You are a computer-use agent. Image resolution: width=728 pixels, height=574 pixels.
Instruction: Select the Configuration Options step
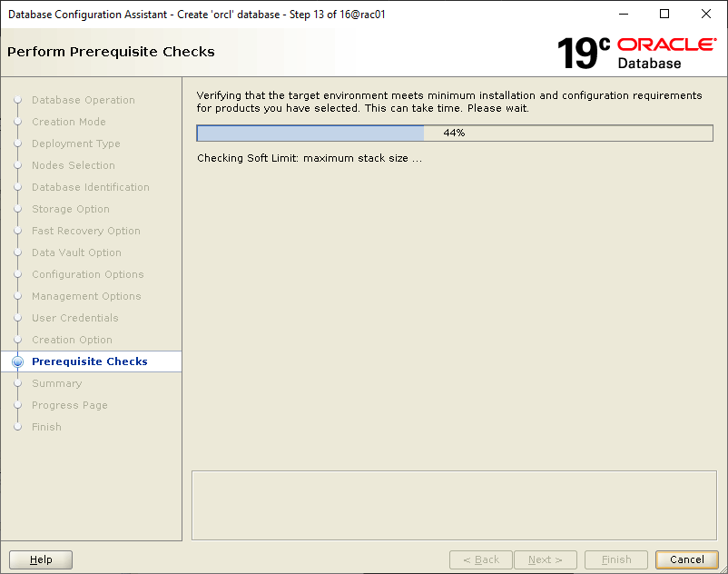(88, 274)
